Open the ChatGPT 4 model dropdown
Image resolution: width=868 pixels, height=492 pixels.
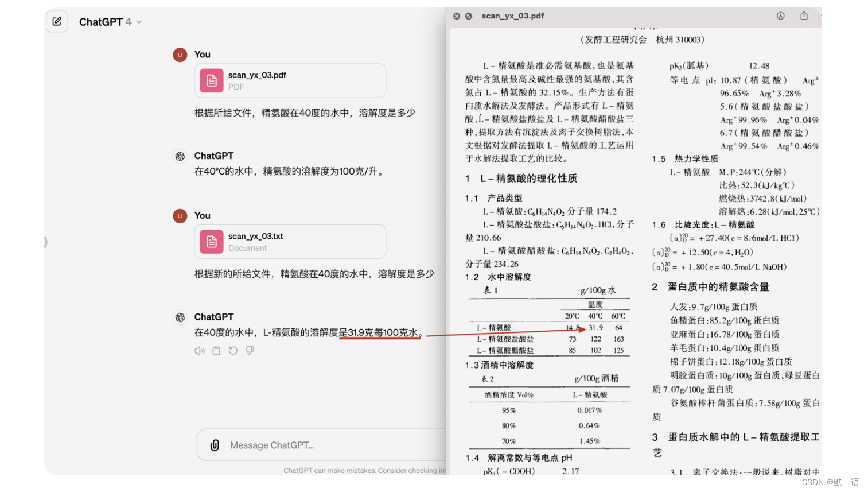110,22
